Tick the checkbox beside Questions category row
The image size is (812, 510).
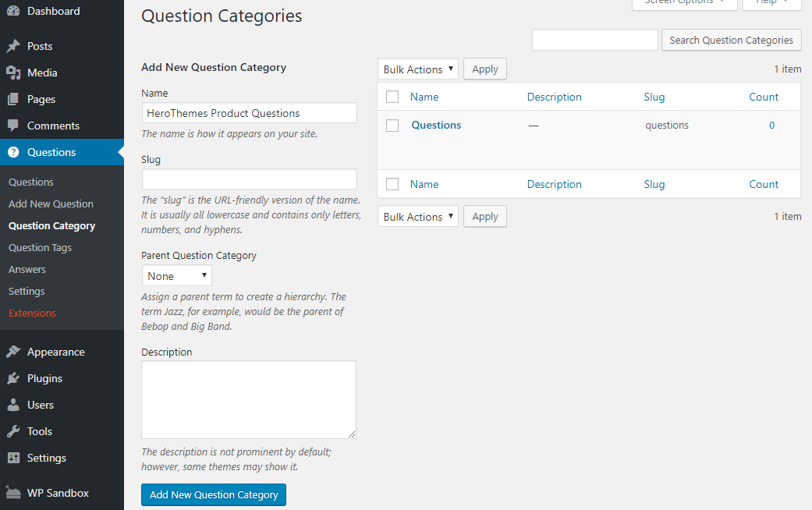pyautogui.click(x=392, y=126)
